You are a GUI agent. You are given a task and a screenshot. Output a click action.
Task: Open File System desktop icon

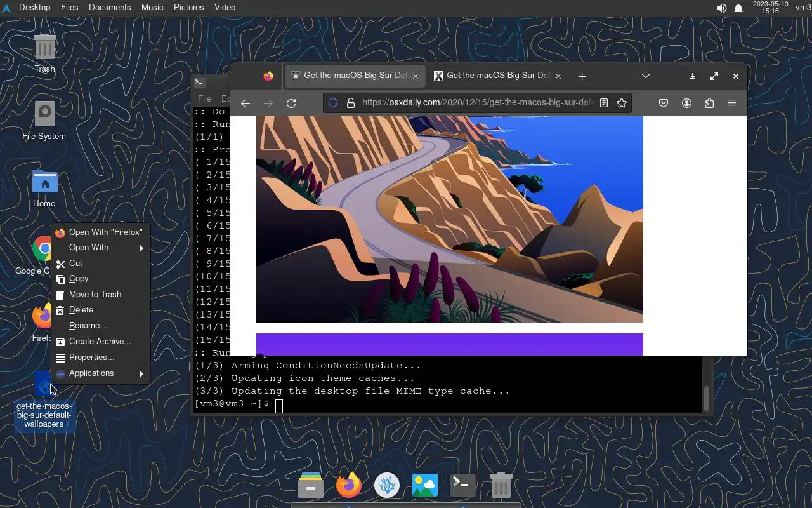pyautogui.click(x=44, y=121)
